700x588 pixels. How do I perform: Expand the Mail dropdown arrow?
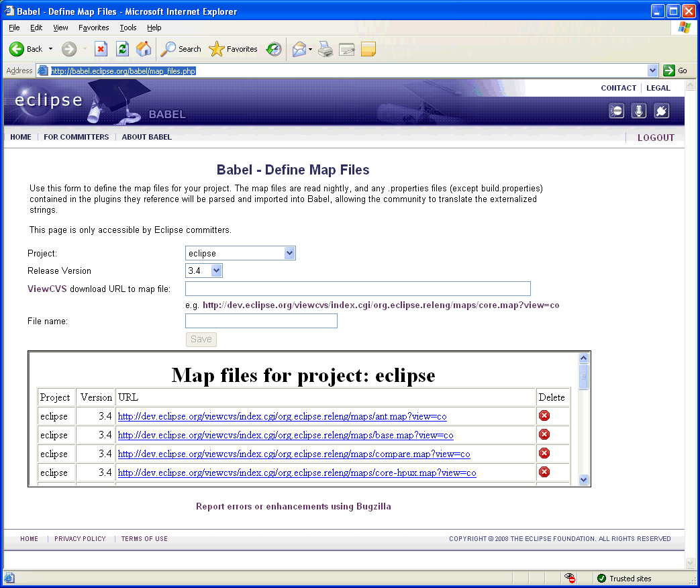point(310,49)
